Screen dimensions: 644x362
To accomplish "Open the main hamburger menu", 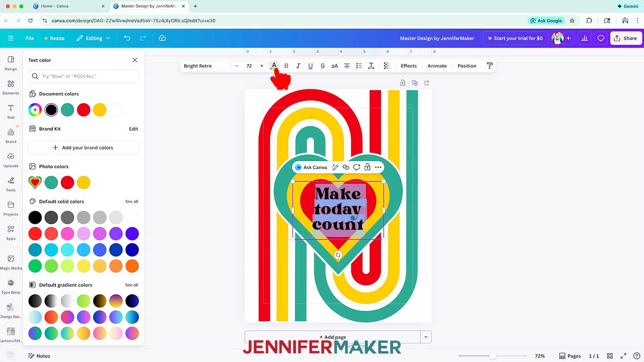I will (11, 38).
